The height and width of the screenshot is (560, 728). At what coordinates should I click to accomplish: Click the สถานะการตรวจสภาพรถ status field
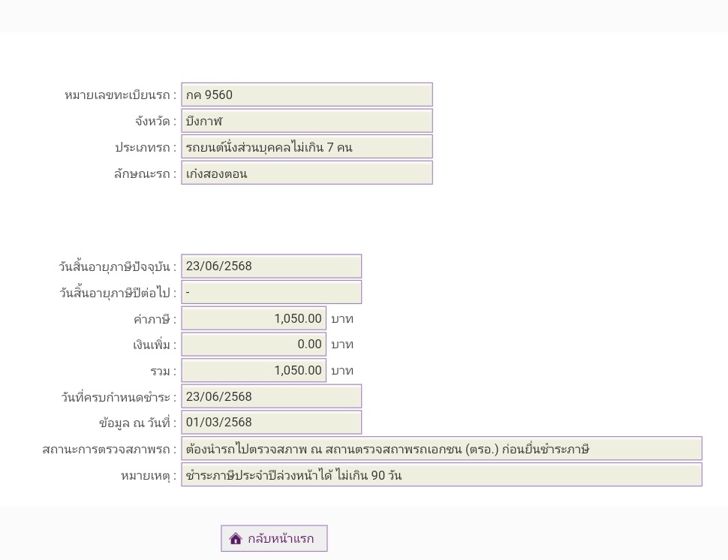point(441,449)
